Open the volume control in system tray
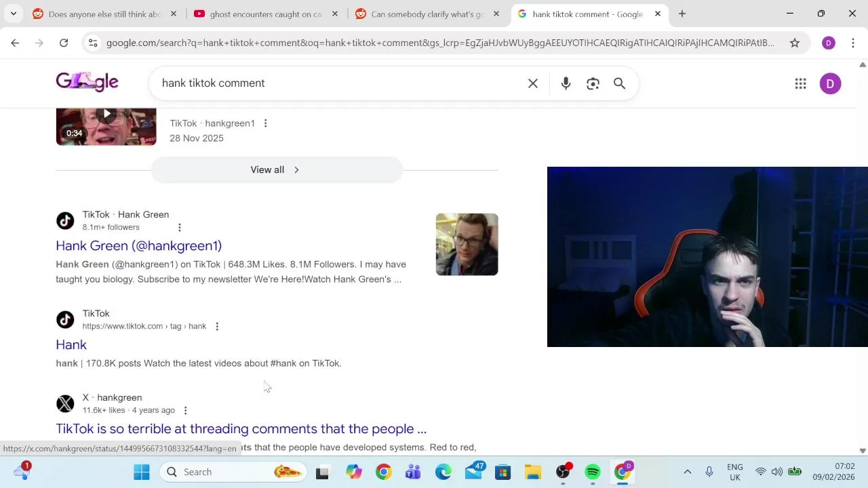The width and height of the screenshot is (868, 488). 777,472
